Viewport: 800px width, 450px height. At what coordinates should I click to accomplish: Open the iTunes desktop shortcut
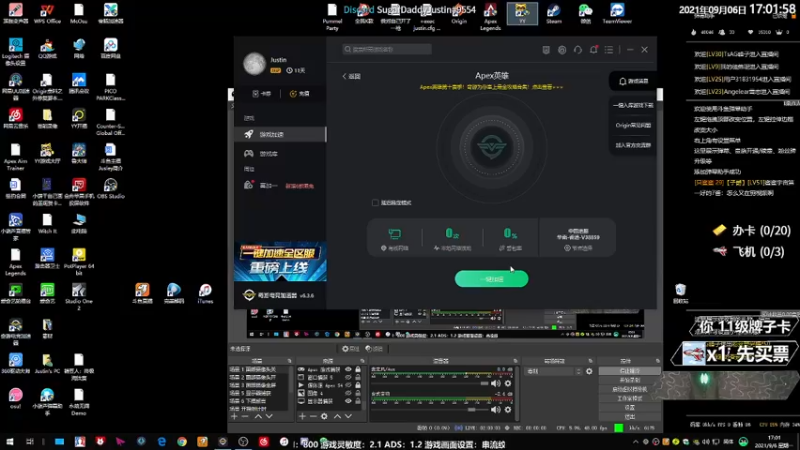(x=205, y=294)
